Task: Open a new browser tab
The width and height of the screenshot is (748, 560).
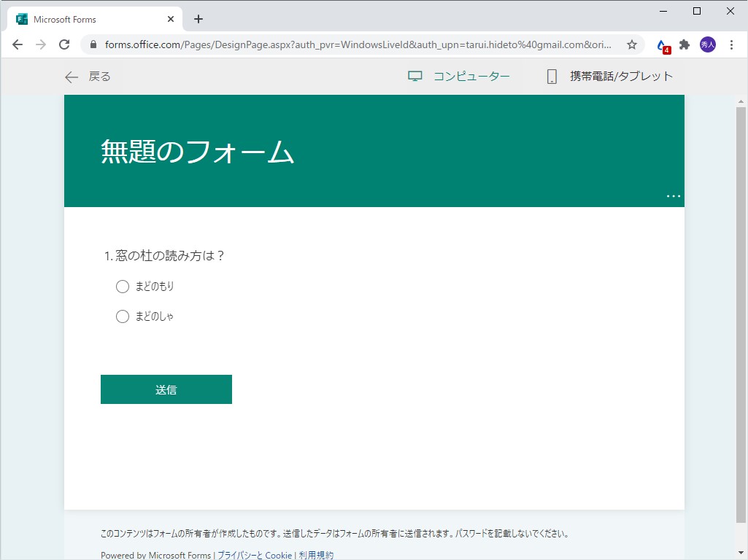Action: (x=198, y=18)
